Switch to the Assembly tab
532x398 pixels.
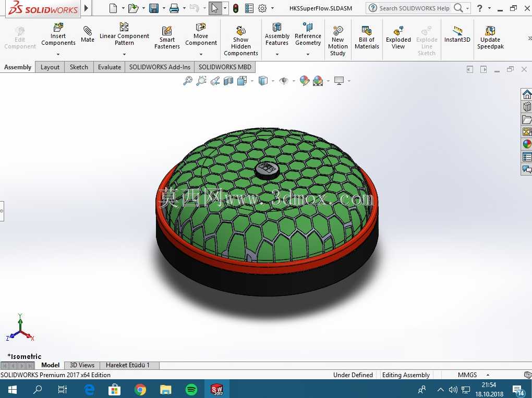[18, 67]
